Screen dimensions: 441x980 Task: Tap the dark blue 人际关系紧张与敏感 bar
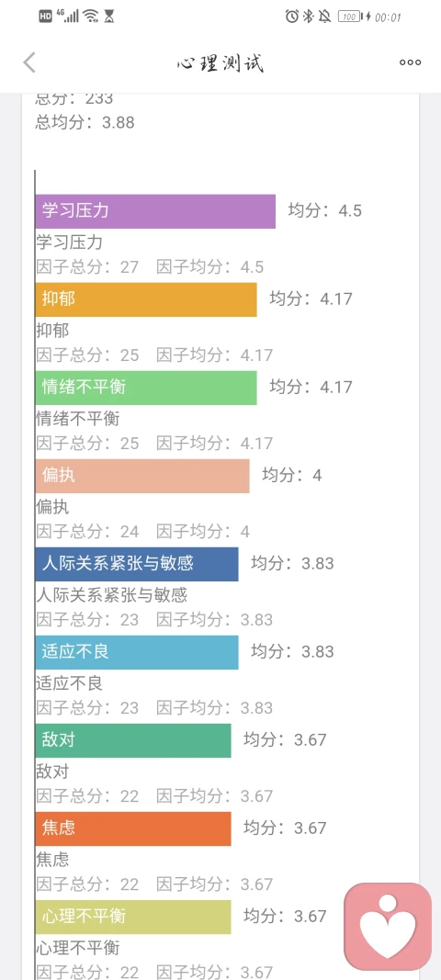pyautogui.click(x=137, y=564)
